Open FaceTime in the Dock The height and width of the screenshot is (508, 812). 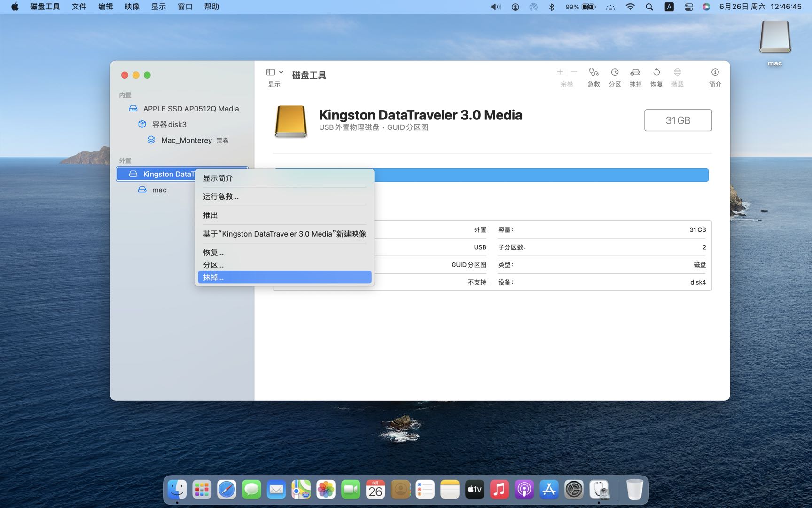point(351,490)
